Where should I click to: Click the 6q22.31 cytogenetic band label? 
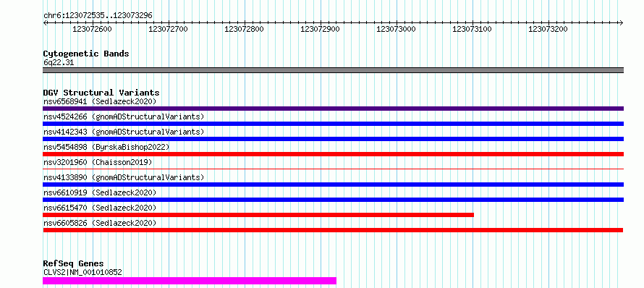click(x=59, y=63)
